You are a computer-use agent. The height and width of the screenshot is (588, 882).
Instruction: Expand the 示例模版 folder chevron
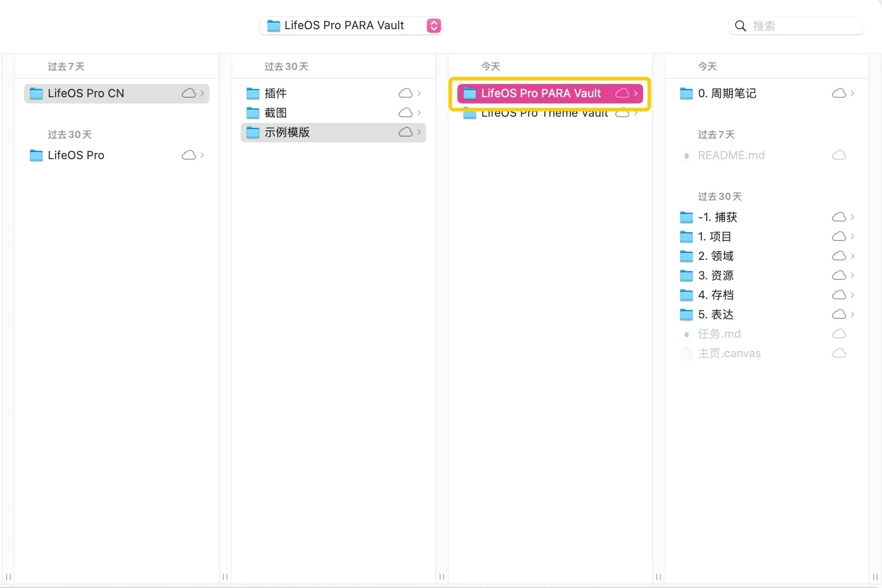419,132
